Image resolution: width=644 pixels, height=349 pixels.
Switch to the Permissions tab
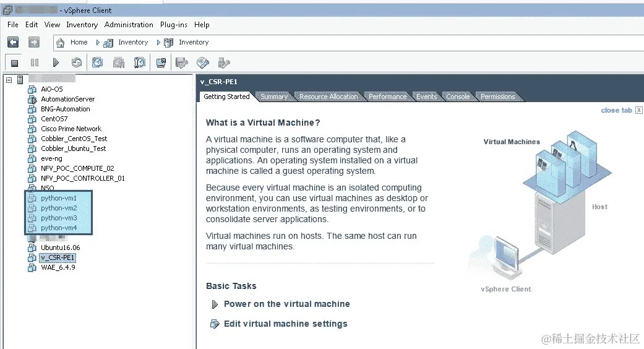click(x=497, y=97)
